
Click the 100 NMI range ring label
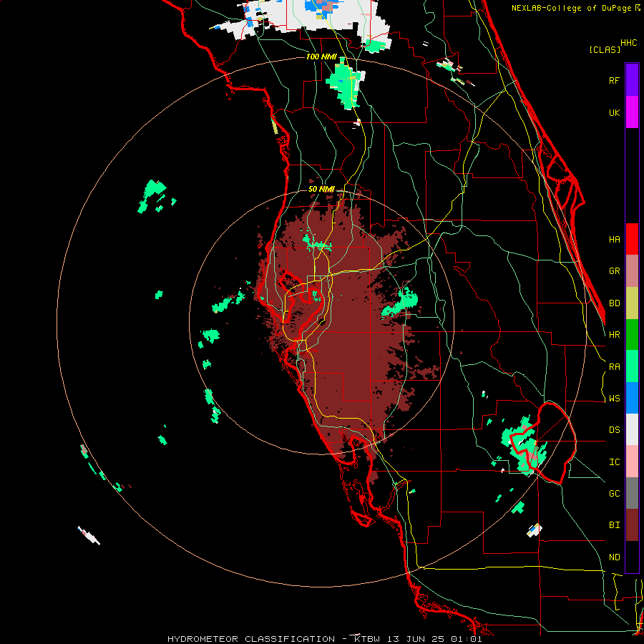(x=321, y=57)
